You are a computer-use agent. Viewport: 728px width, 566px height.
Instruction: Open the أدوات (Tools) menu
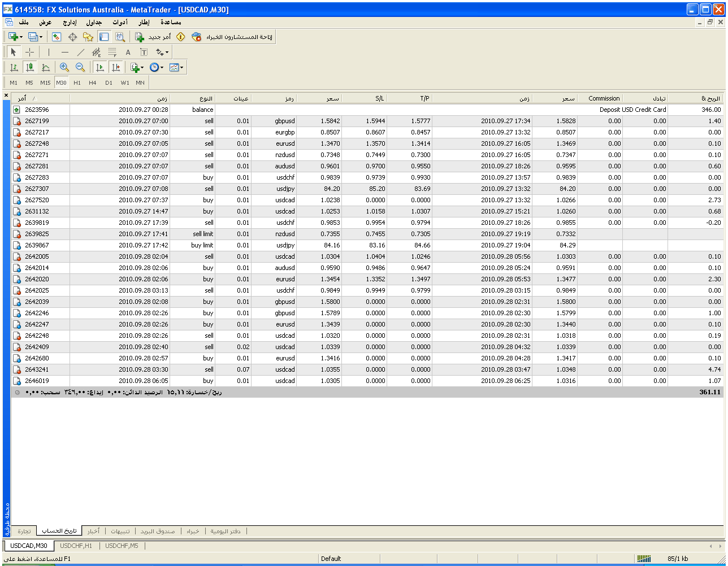[120, 22]
